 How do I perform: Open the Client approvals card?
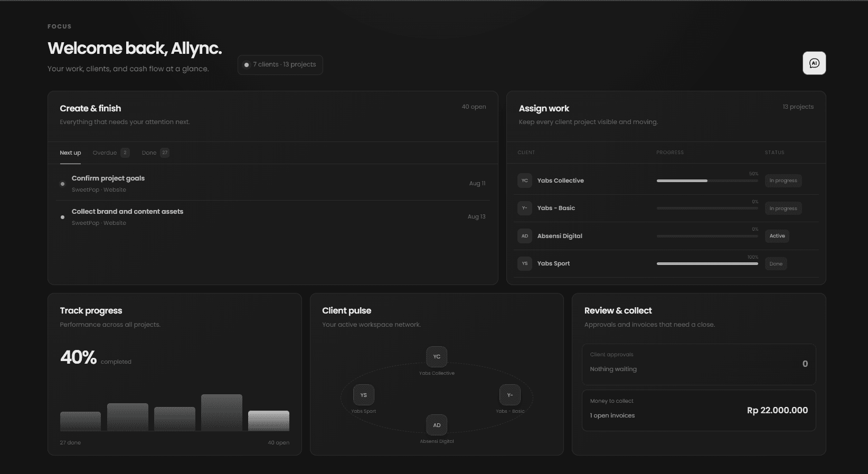pyautogui.click(x=699, y=364)
